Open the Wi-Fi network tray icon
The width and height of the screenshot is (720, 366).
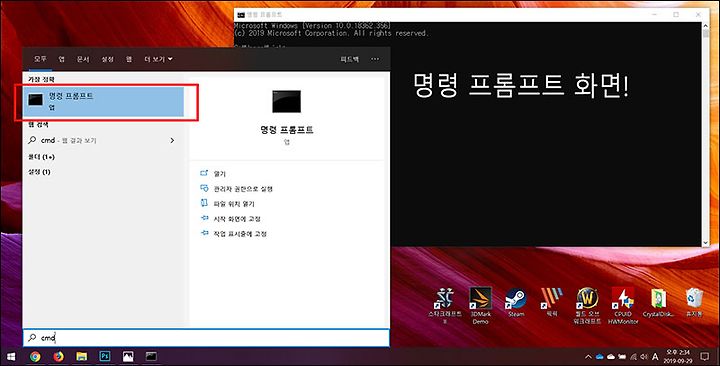pos(633,357)
